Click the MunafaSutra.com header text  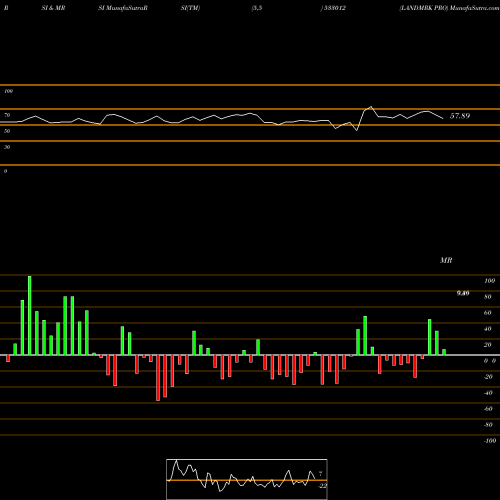(474, 8)
